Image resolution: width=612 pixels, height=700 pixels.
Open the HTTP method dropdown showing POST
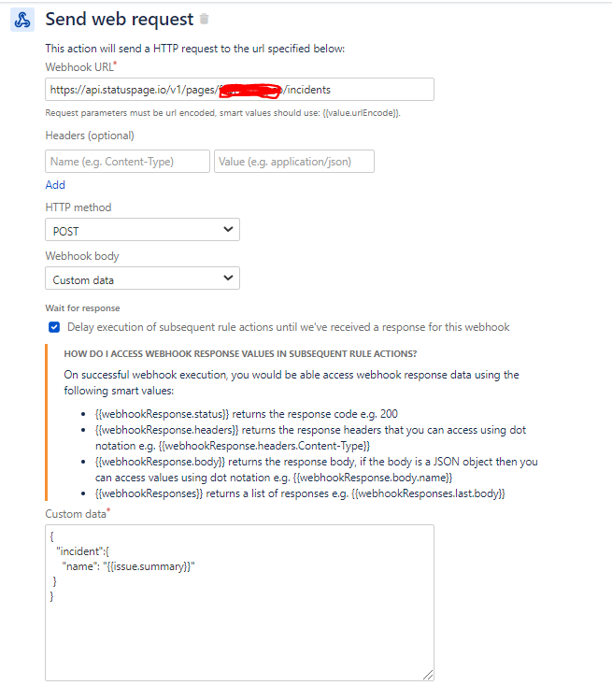pyautogui.click(x=142, y=230)
